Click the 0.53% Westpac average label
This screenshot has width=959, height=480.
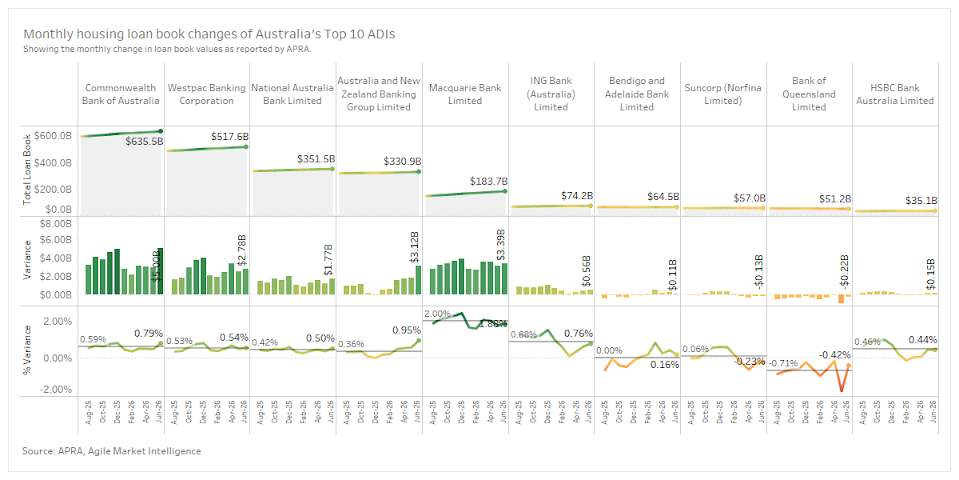179,341
